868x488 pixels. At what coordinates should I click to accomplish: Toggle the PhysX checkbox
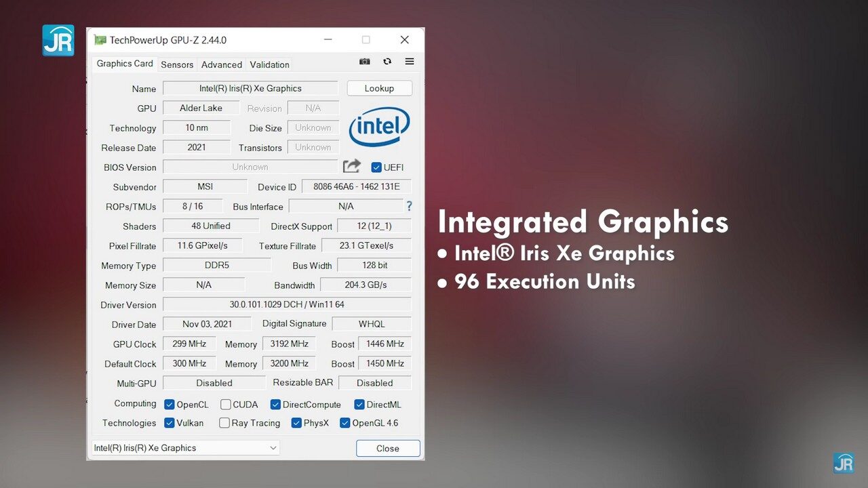[296, 423]
